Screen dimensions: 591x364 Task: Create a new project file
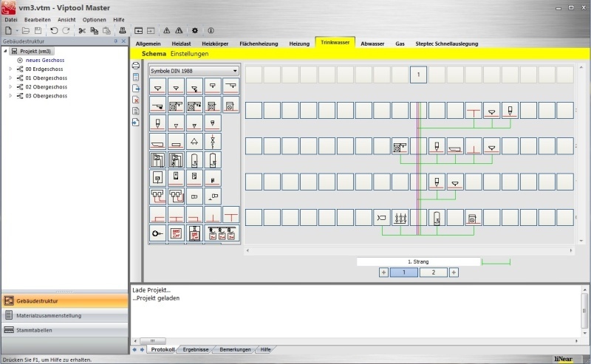[8, 30]
